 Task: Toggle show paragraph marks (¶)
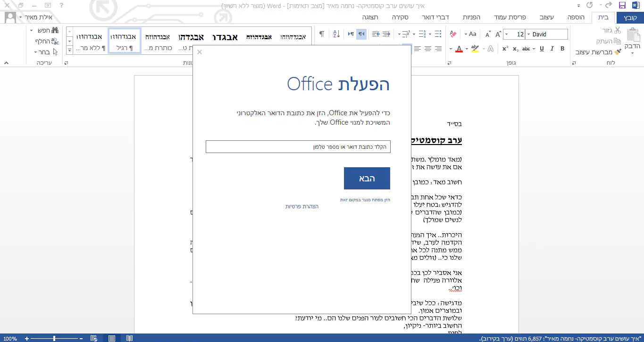click(321, 34)
